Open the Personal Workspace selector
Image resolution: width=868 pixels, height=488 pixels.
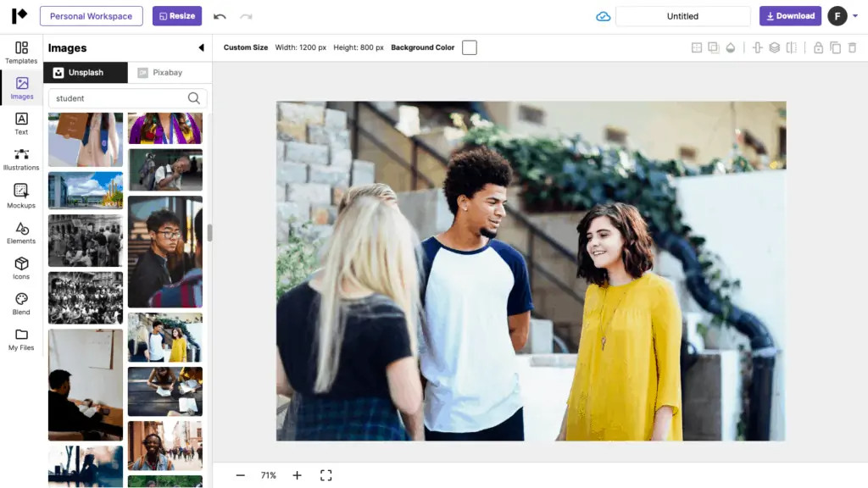(x=91, y=16)
